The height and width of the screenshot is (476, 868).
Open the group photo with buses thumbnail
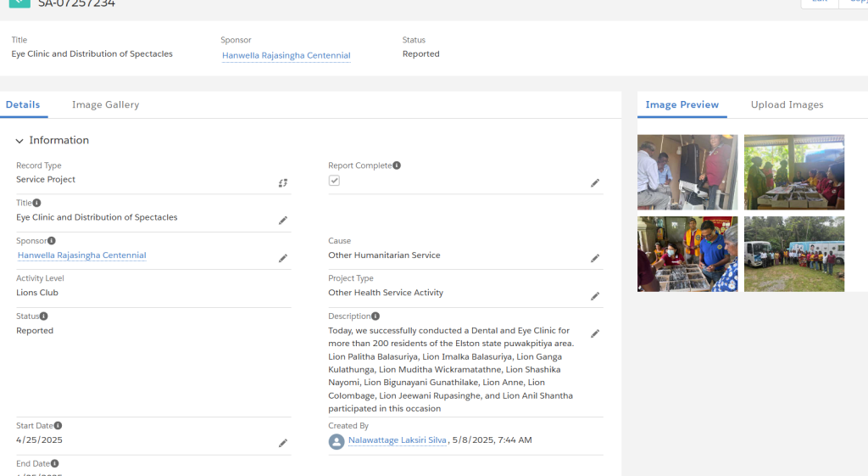click(794, 254)
